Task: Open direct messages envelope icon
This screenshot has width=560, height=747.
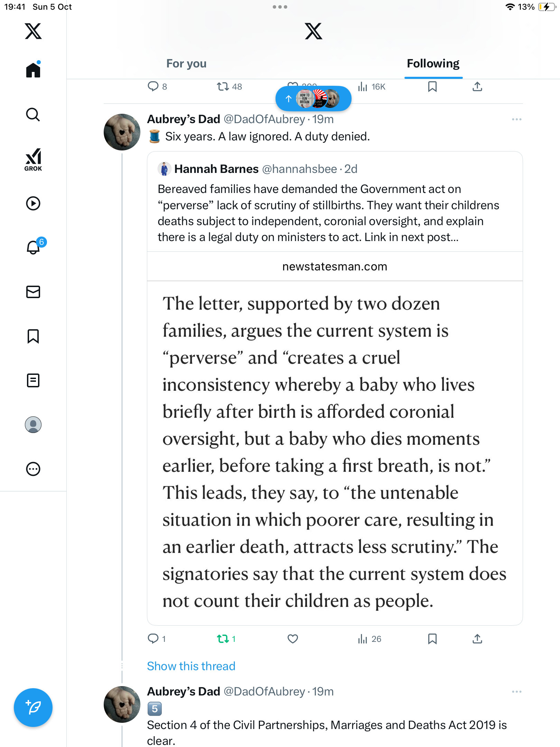Action: (x=33, y=292)
